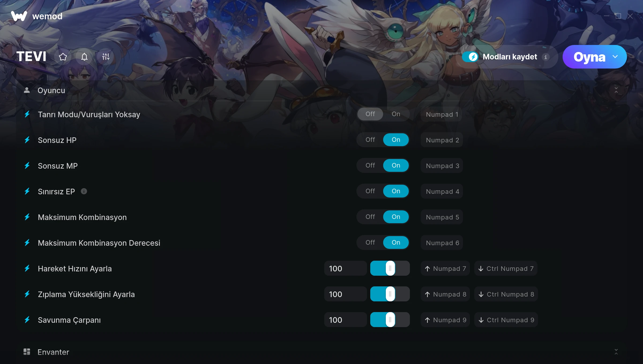Click the Savunma Çarpanı value field
This screenshot has height=364, width=643.
point(345,320)
